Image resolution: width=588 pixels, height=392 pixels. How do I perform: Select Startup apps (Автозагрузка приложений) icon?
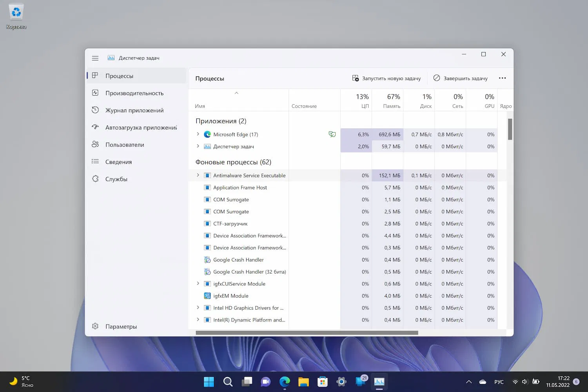(x=95, y=127)
